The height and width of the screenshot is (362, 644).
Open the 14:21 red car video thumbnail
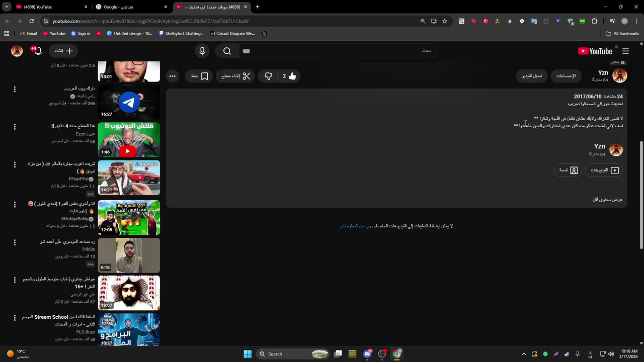129,177
